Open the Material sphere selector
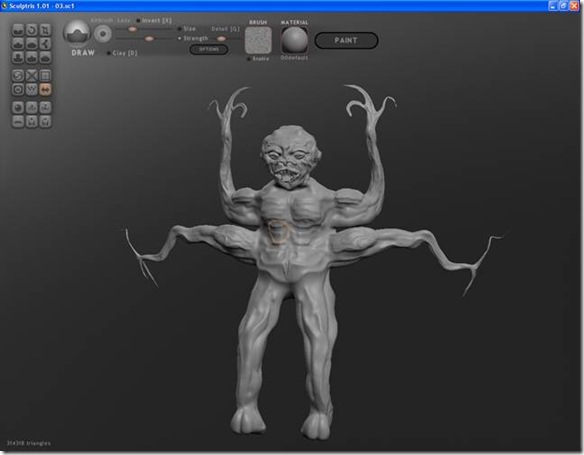 294,40
